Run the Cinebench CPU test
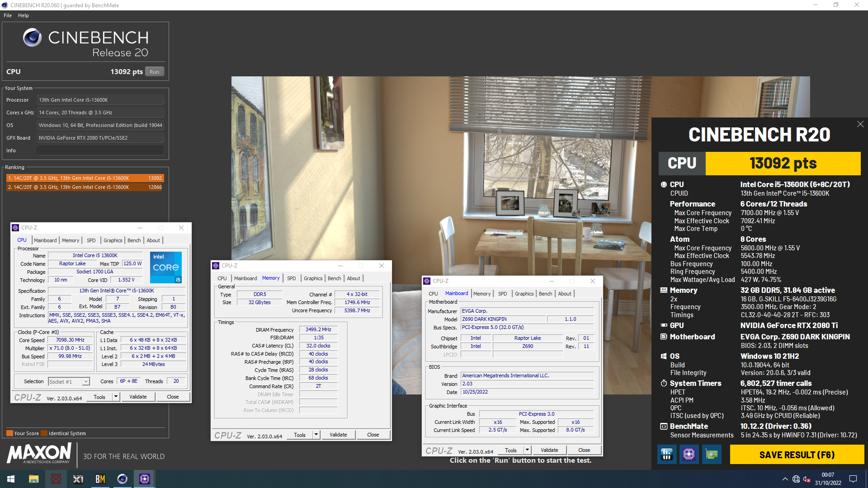 pos(155,72)
